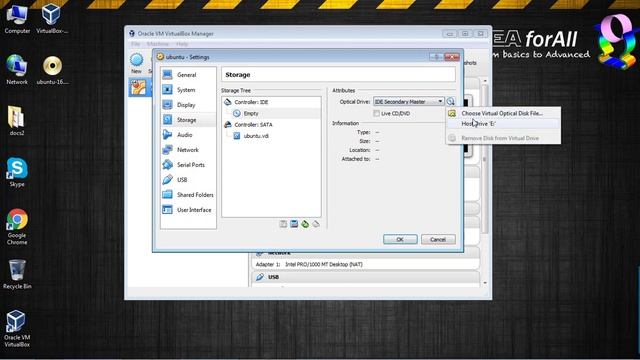This screenshot has width=640, height=360.
Task: Click the settings dialog help button
Action: [436, 57]
